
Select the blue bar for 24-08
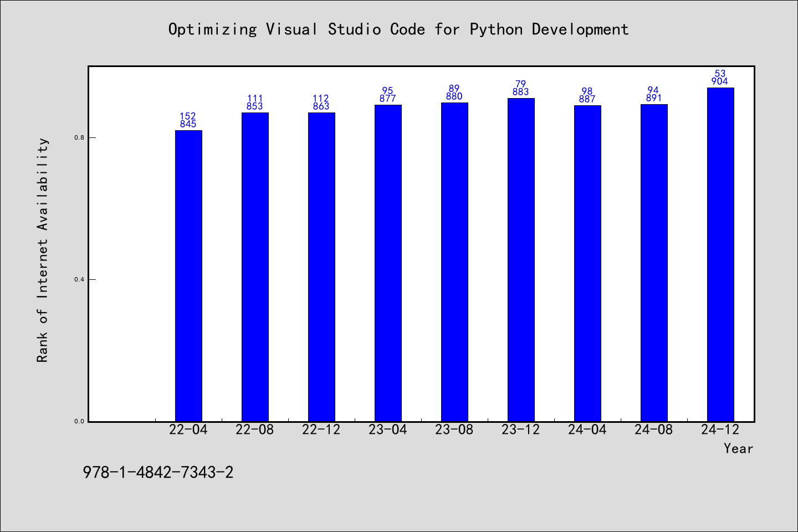point(654,263)
